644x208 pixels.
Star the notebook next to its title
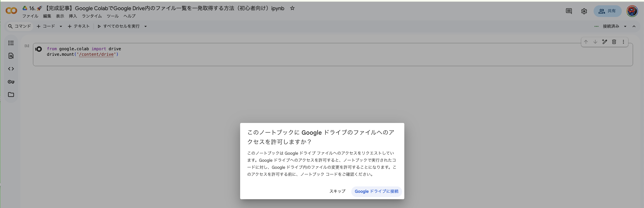[292, 8]
